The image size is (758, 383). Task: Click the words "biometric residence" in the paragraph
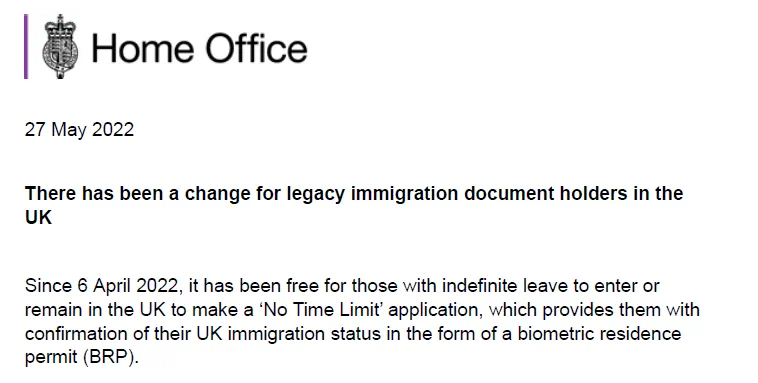click(599, 334)
